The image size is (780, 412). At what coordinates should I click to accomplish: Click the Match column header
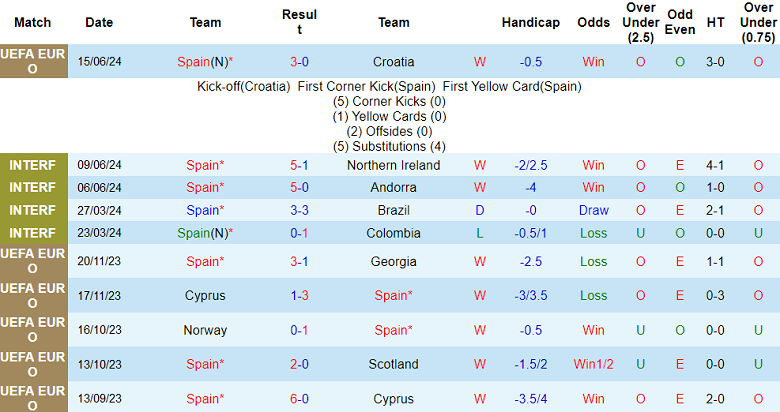click(x=33, y=22)
